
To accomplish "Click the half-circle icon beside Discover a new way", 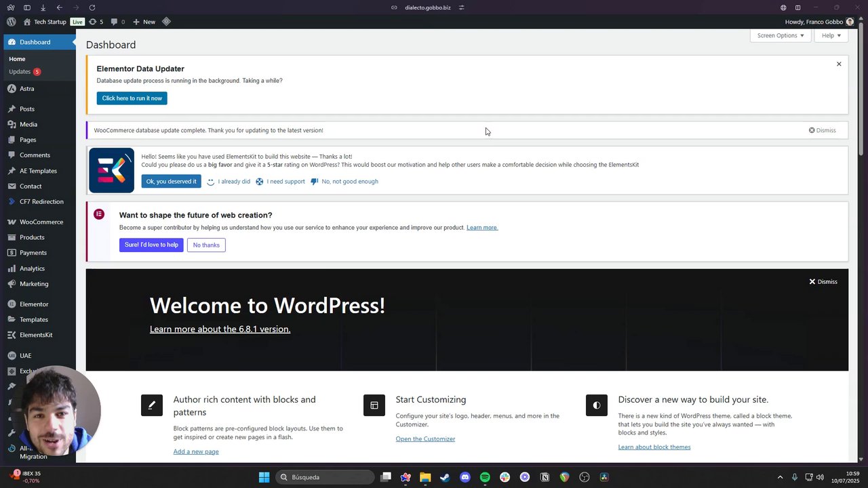I will coord(597,405).
